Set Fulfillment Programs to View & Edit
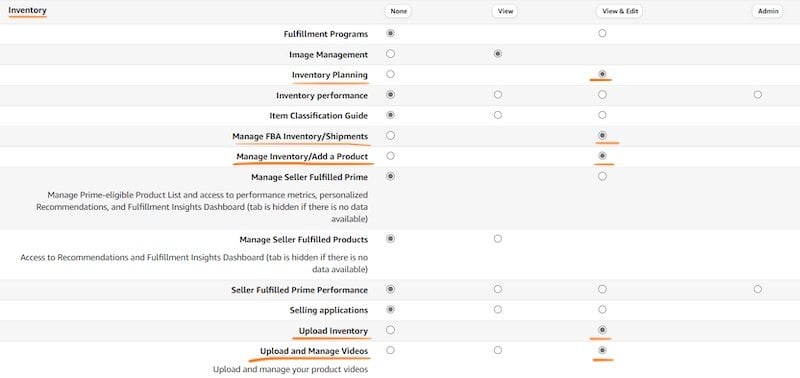 (x=602, y=33)
